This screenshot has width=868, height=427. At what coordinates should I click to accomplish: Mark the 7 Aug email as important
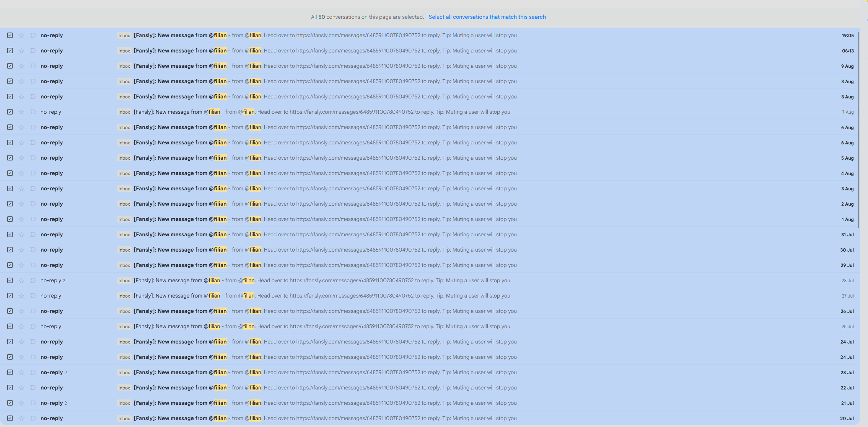(33, 112)
